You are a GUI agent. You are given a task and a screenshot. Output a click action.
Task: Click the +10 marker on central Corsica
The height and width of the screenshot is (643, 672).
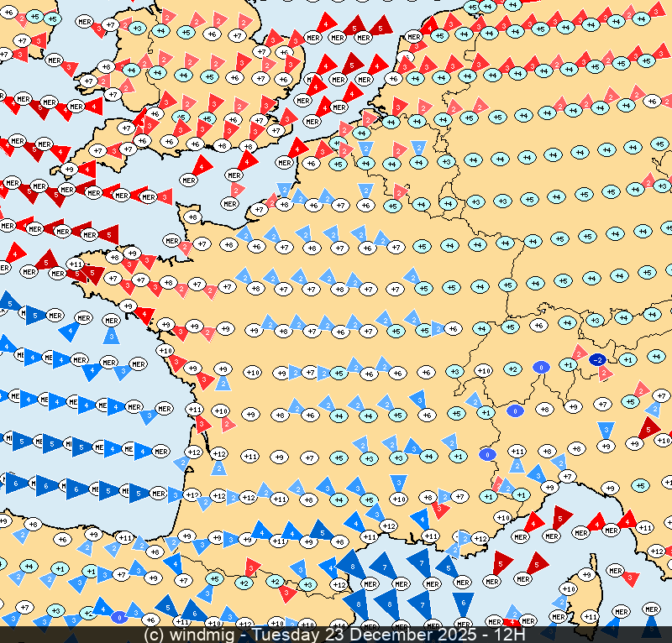569,589
